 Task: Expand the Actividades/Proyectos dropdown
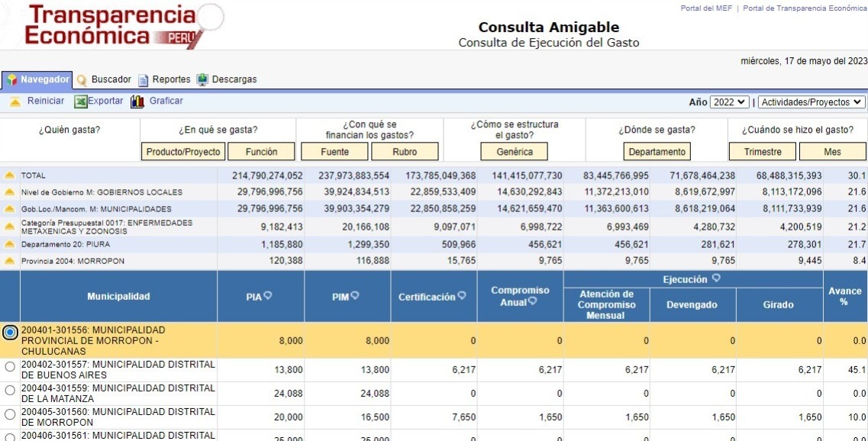point(812,102)
